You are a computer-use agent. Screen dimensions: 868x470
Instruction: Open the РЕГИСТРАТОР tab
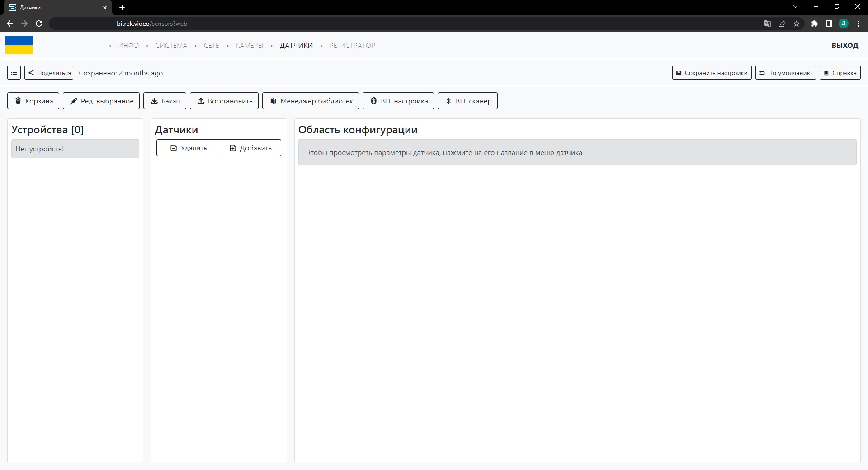352,45
